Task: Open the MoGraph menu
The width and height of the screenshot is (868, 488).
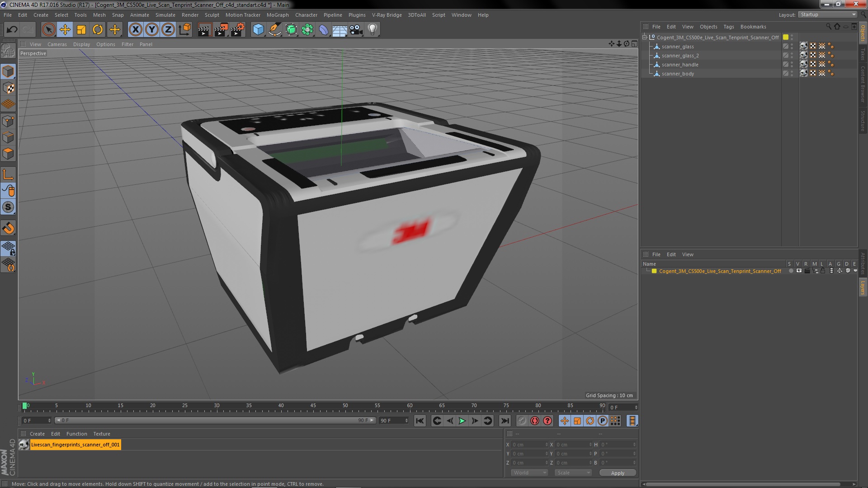Action: tap(277, 15)
